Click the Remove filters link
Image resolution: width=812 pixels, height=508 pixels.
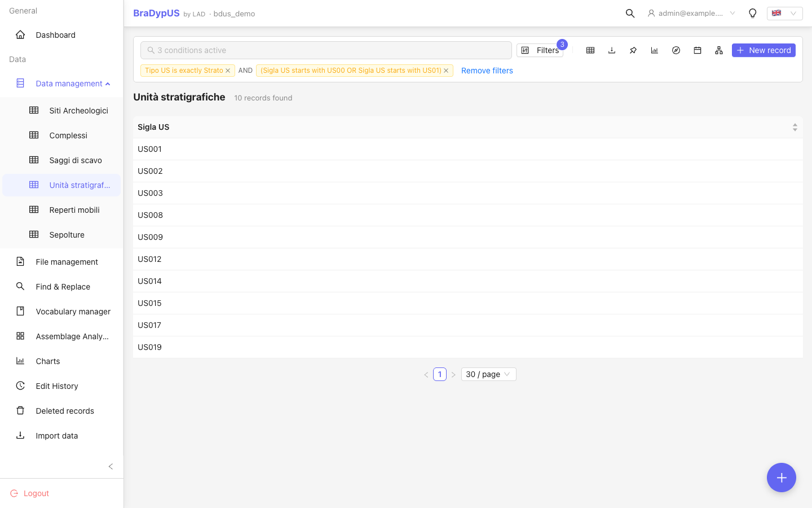click(x=487, y=71)
